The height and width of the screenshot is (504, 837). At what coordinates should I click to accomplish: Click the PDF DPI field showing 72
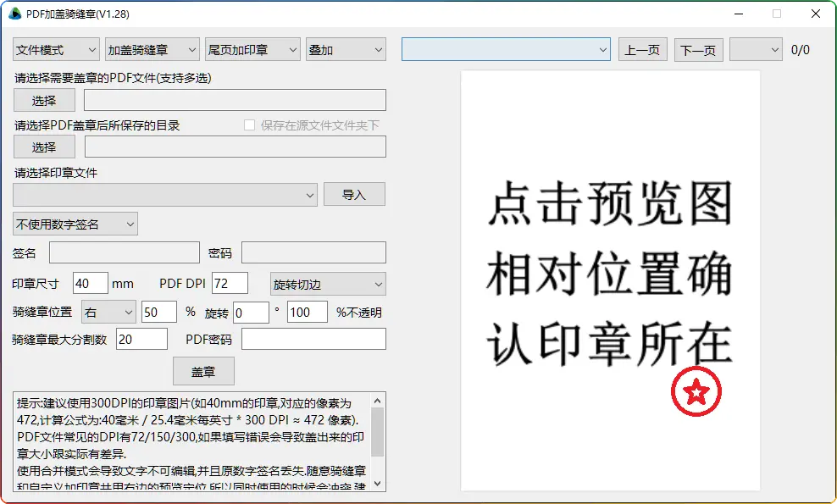coord(230,284)
